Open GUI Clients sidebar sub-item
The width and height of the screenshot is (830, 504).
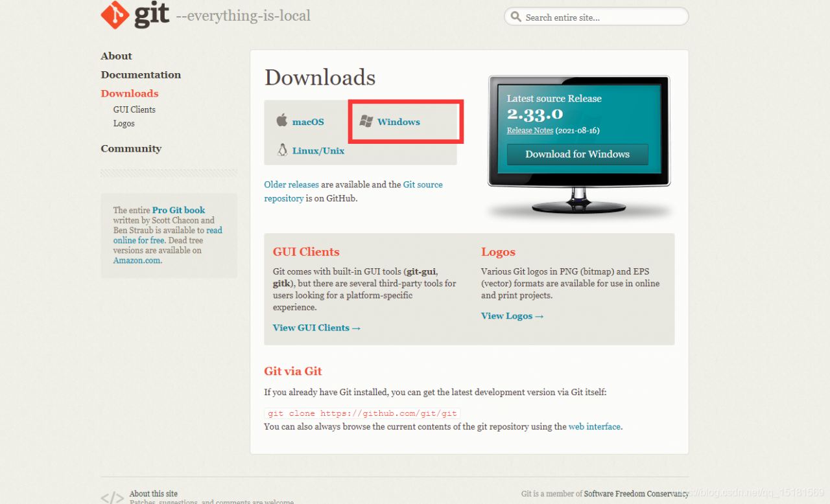click(x=134, y=109)
